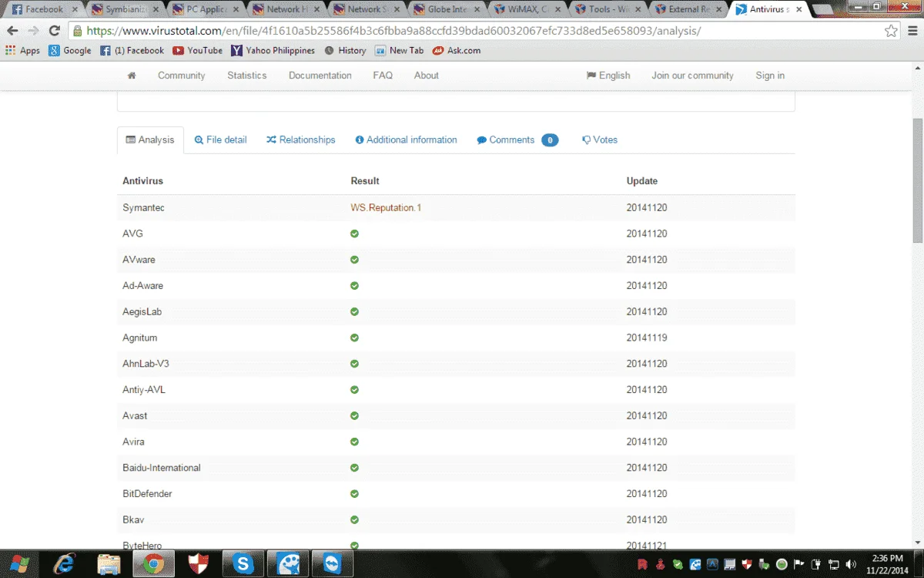This screenshot has width=924, height=578.
Task: Click the Symantec antivirus name
Action: (143, 208)
